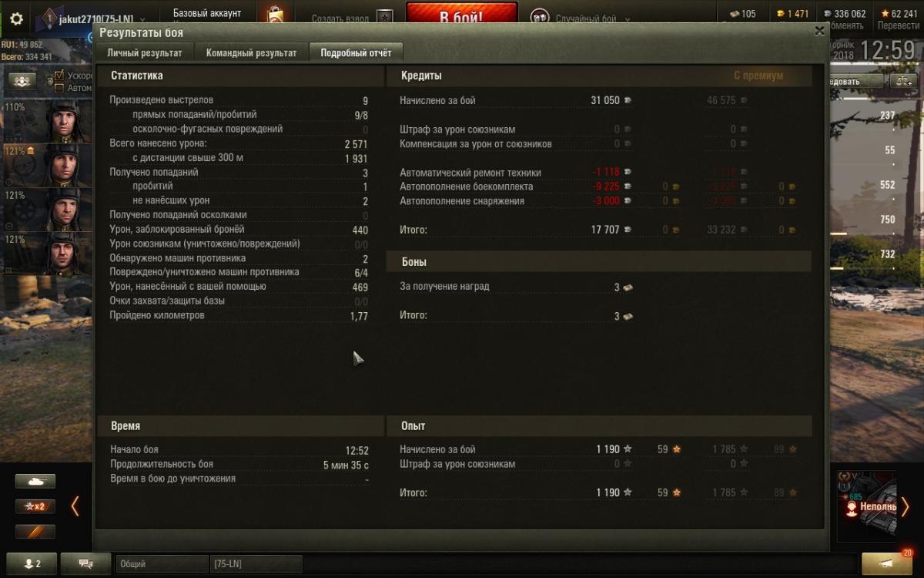Click the crew operations icon
This screenshot has width=924, height=578.
coord(23,81)
